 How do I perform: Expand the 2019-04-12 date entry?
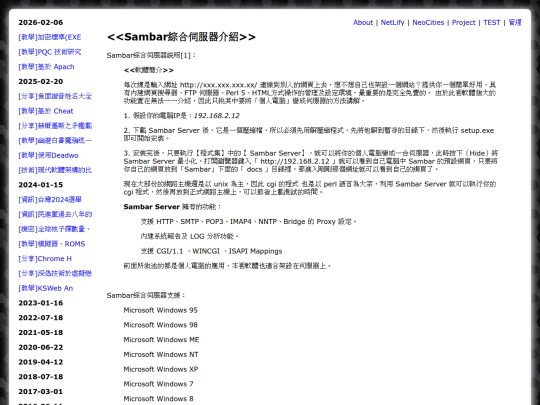click(x=41, y=362)
